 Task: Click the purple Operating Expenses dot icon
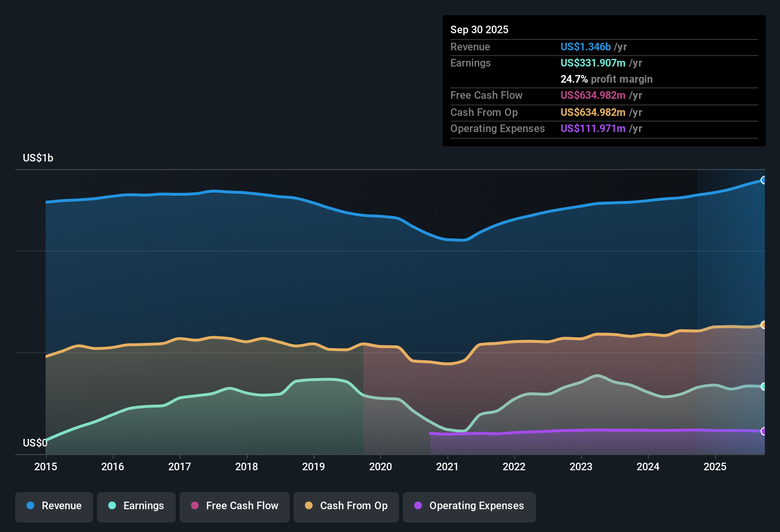pos(418,506)
